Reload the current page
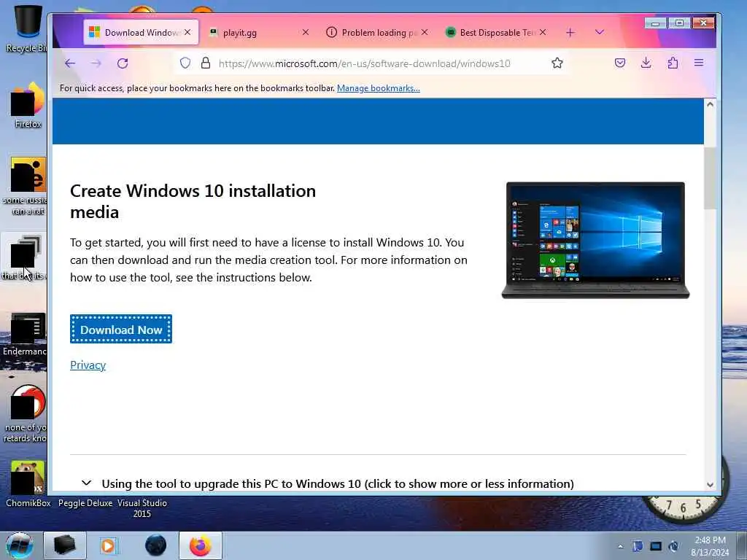The image size is (747, 560). 123,63
